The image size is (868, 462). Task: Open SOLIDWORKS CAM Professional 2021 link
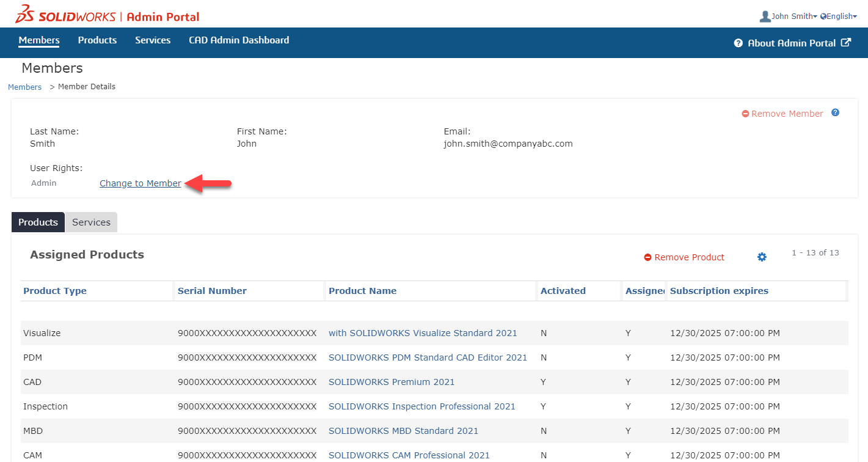[409, 455]
